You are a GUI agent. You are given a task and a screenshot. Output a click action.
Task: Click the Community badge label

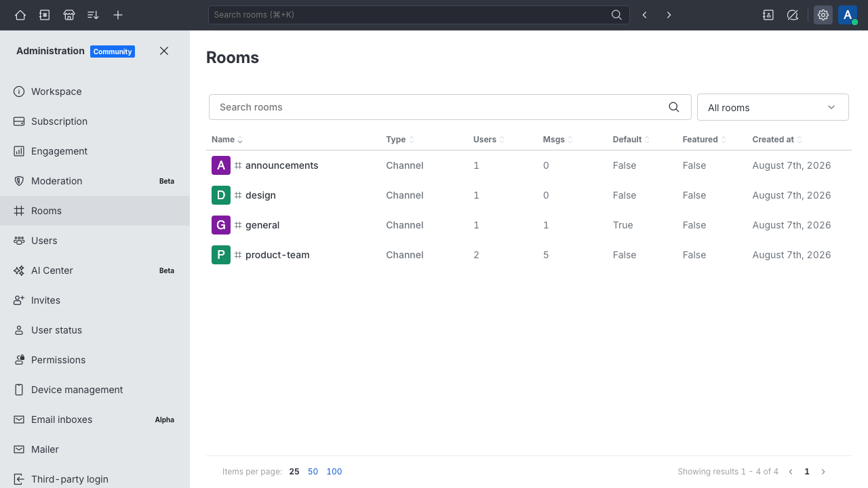click(113, 52)
